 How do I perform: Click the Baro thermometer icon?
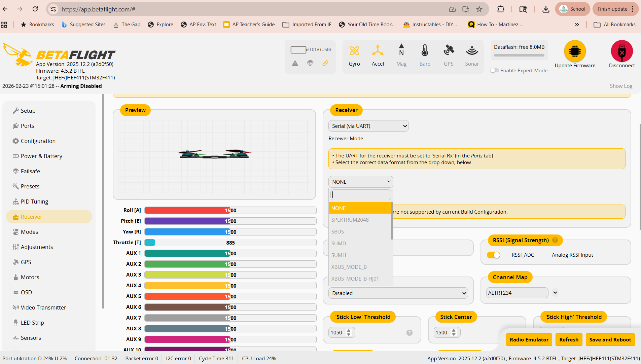425,51
